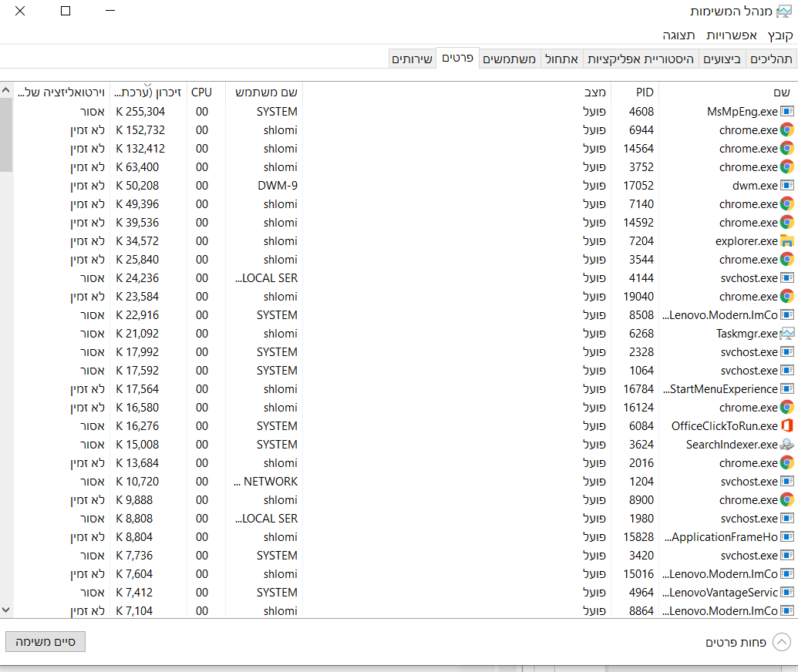Click Lenovo.Modern.ImCo icon for PID 8508

point(786,315)
